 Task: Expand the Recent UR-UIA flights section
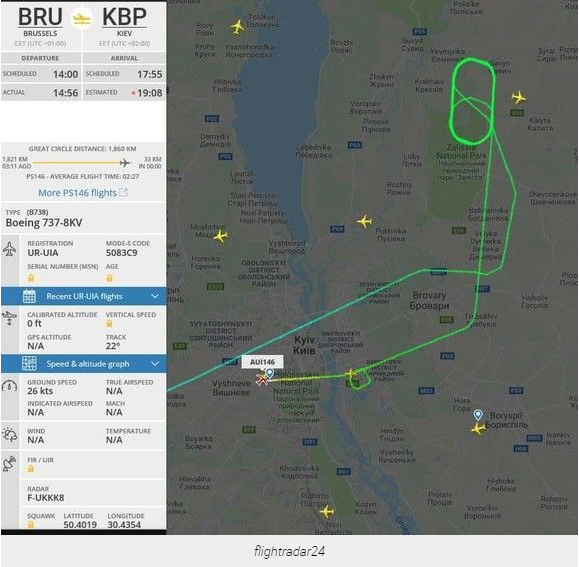(83, 296)
